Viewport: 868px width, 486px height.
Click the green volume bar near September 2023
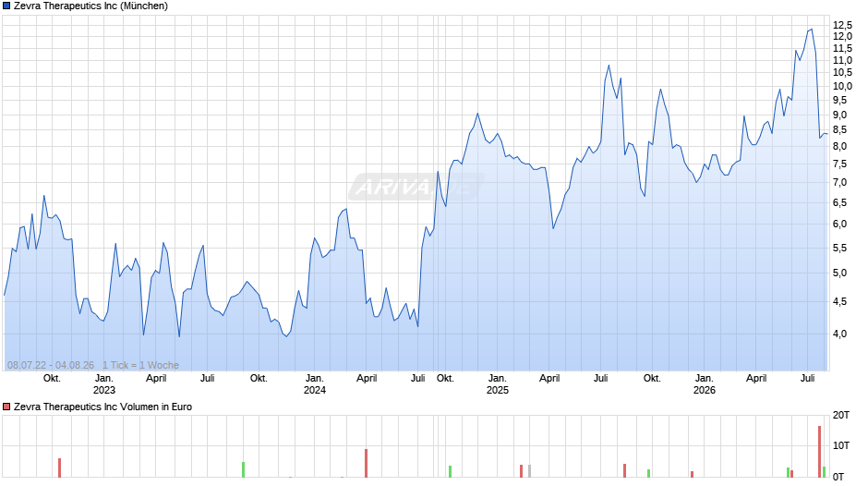coord(243,470)
